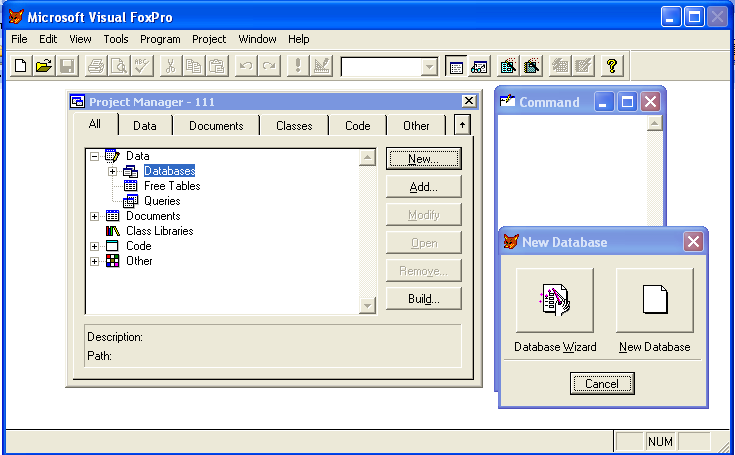Open the Edit menu
The width and height of the screenshot is (735, 455).
pos(48,39)
